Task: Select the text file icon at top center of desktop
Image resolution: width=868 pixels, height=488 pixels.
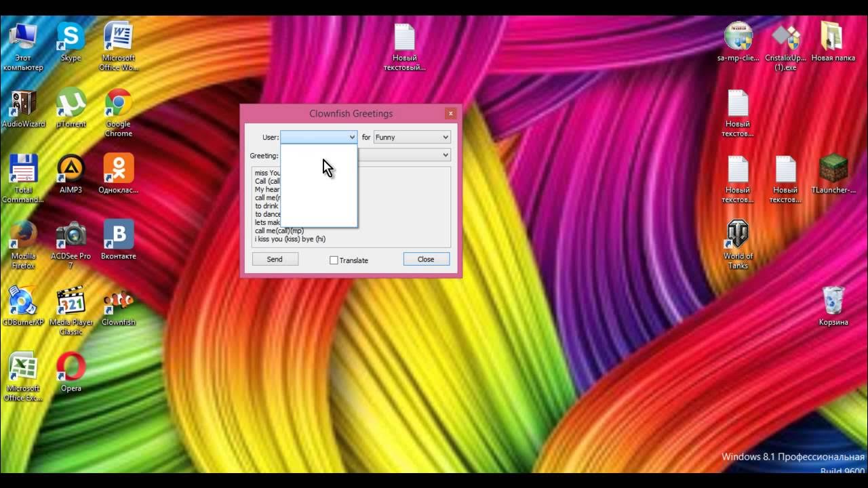Action: [x=404, y=46]
